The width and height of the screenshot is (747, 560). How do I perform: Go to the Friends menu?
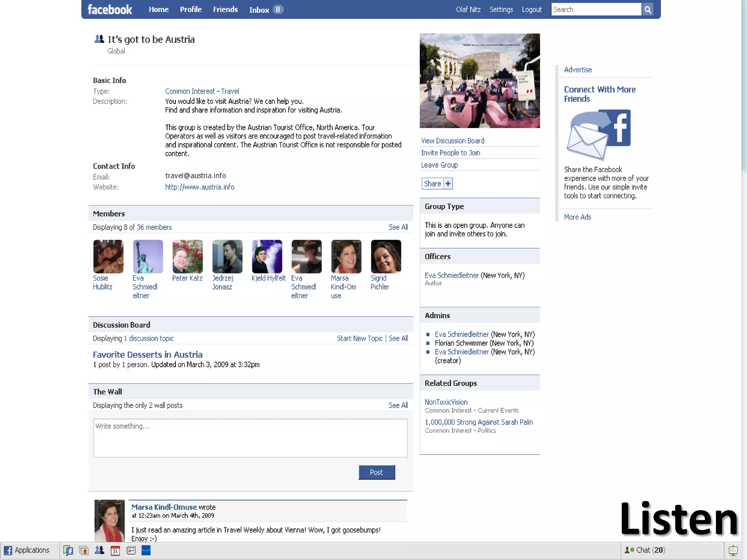tap(225, 9)
